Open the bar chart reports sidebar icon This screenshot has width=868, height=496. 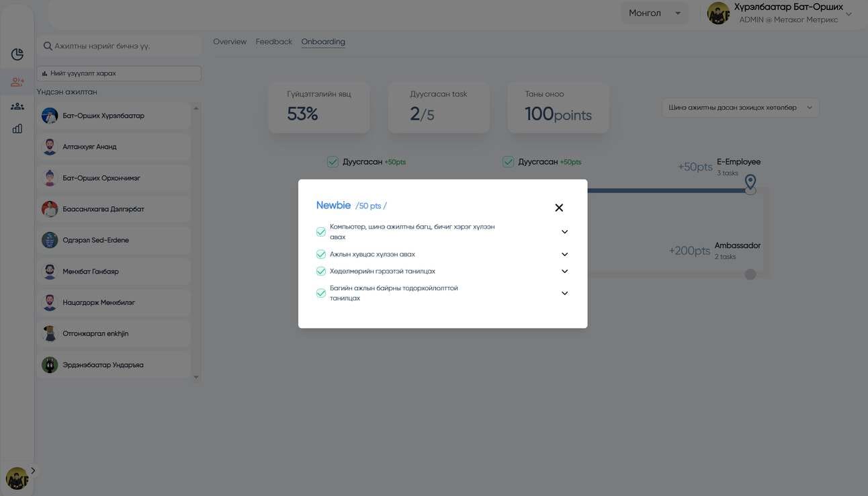(17, 128)
